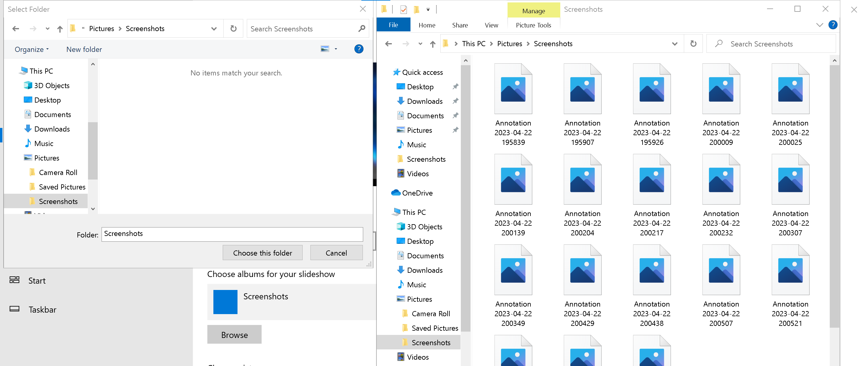The image size is (868, 366).
Task: Go up one level in Select Folder dialog
Action: (60, 29)
